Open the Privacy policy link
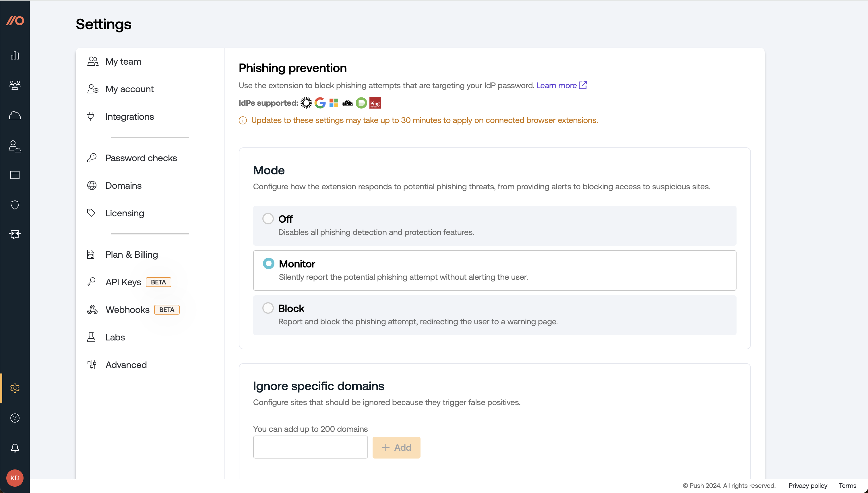 pyautogui.click(x=808, y=485)
